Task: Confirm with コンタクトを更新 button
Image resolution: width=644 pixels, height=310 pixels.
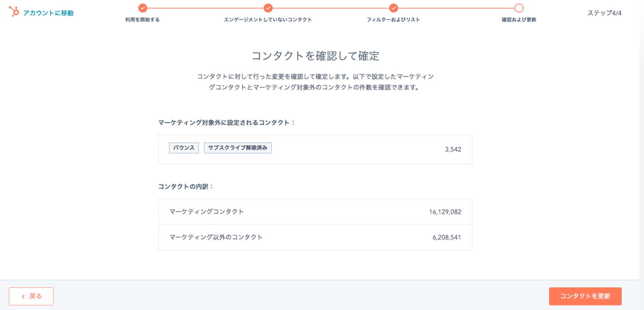Action: click(x=585, y=296)
